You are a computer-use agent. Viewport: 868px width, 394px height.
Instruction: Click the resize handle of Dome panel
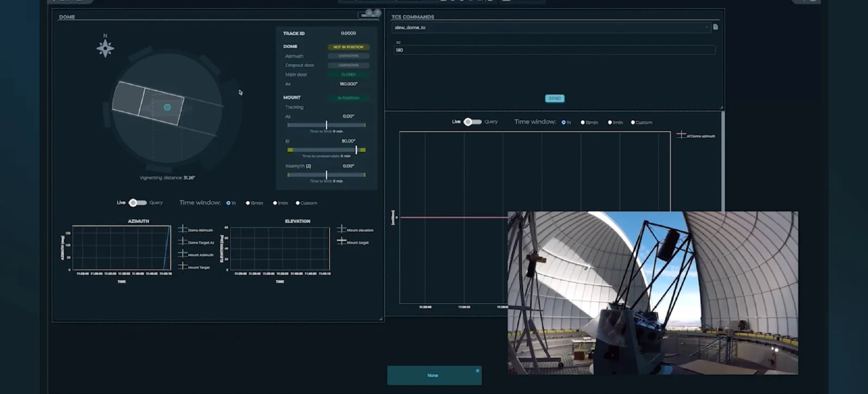pyautogui.click(x=381, y=319)
